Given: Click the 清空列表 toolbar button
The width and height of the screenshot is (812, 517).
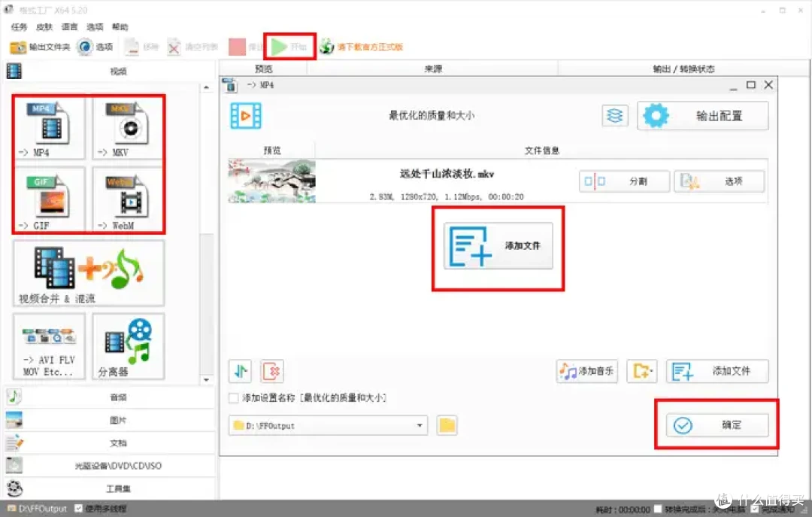Looking at the screenshot, I should coord(192,47).
